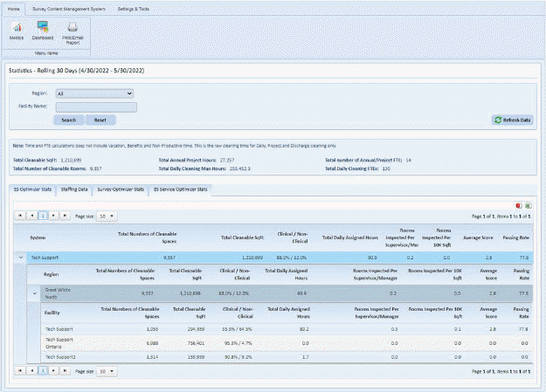Export the grid to Excel
The height and width of the screenshot is (392, 546).
[x=529, y=204]
